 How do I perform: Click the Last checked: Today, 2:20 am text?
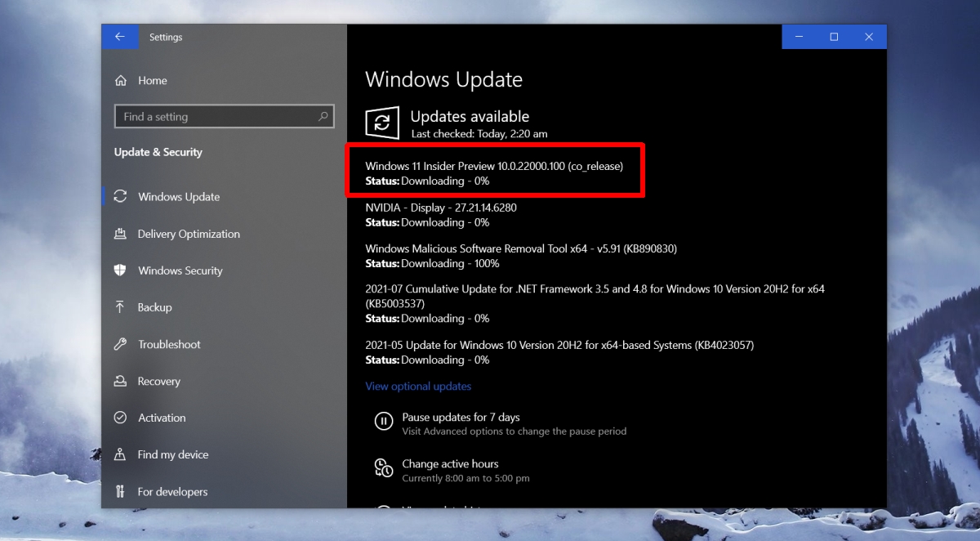pyautogui.click(x=479, y=133)
